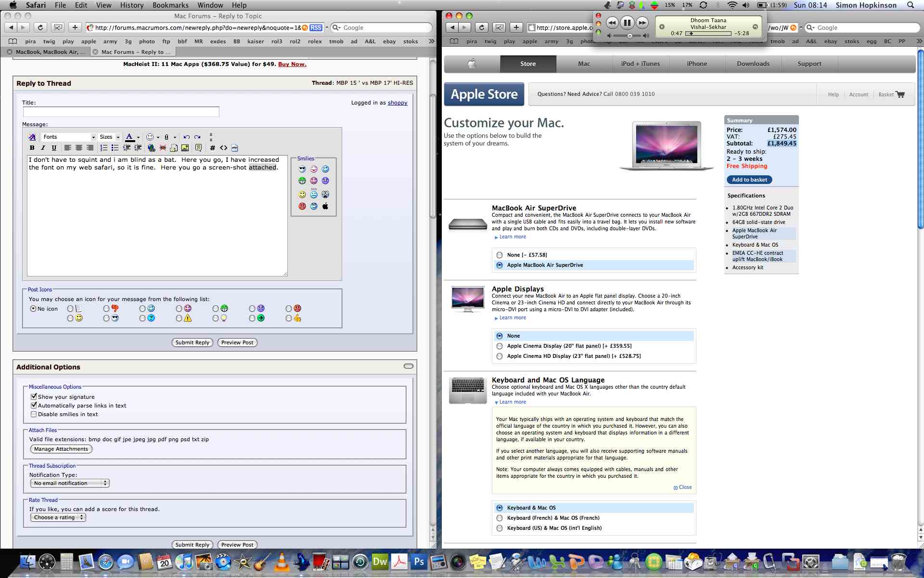The height and width of the screenshot is (578, 924).
Task: Pause the iTunes mini player track
Action: [627, 23]
